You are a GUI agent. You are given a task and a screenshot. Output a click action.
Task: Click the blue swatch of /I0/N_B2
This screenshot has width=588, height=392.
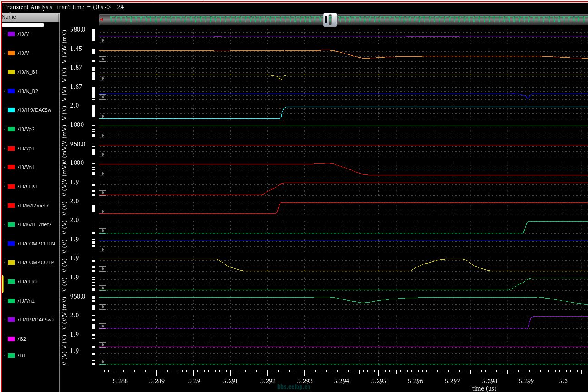11,91
